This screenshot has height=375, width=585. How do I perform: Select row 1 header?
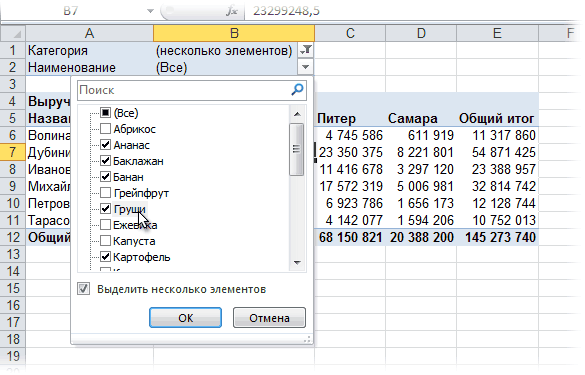(13, 50)
